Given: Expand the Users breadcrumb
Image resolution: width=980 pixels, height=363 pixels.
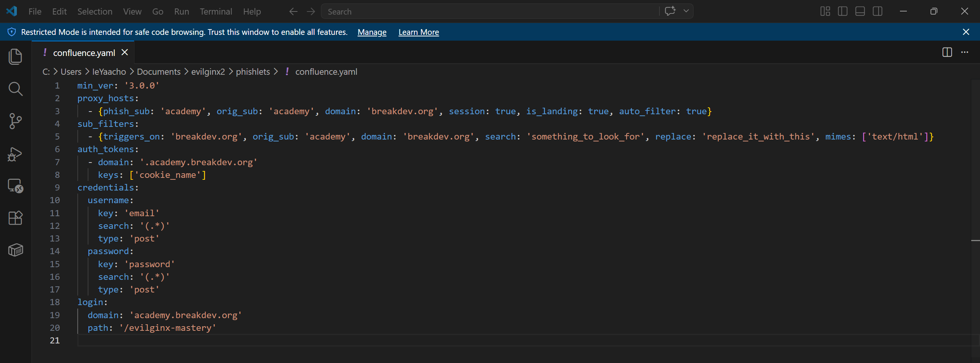Looking at the screenshot, I should [71, 72].
